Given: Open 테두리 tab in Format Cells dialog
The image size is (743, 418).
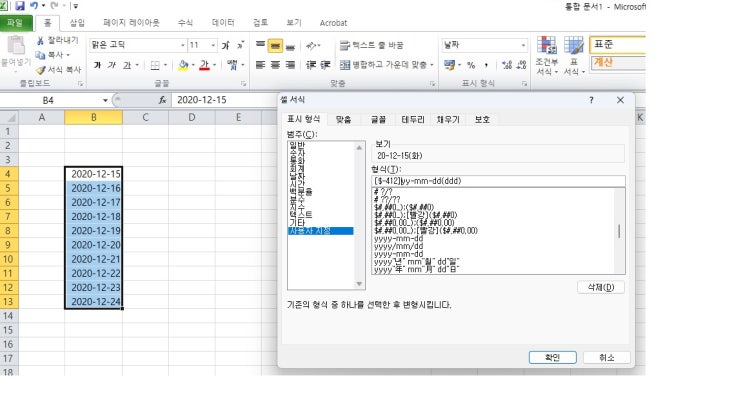Looking at the screenshot, I should [x=413, y=119].
